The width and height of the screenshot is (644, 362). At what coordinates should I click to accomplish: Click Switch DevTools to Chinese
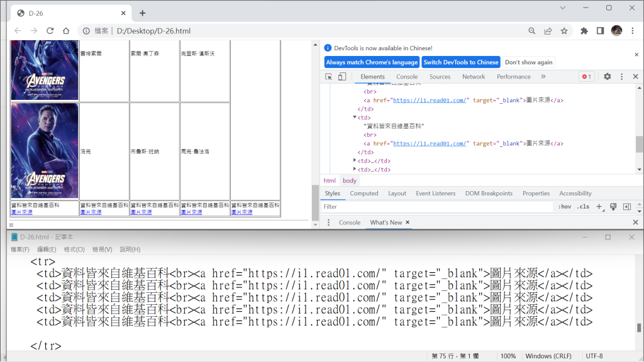[x=461, y=62]
